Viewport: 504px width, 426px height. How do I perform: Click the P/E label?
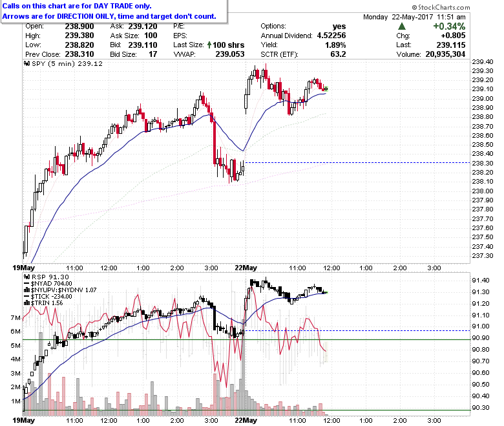(179, 27)
